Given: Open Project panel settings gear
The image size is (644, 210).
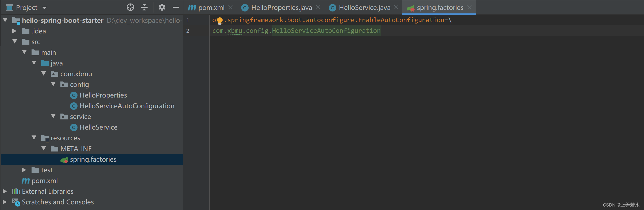Looking at the screenshot, I should click(162, 7).
